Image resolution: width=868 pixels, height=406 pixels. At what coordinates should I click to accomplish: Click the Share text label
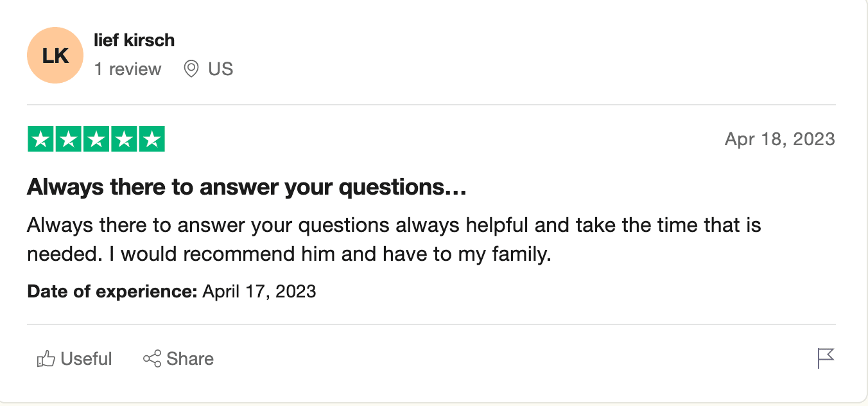point(190,358)
